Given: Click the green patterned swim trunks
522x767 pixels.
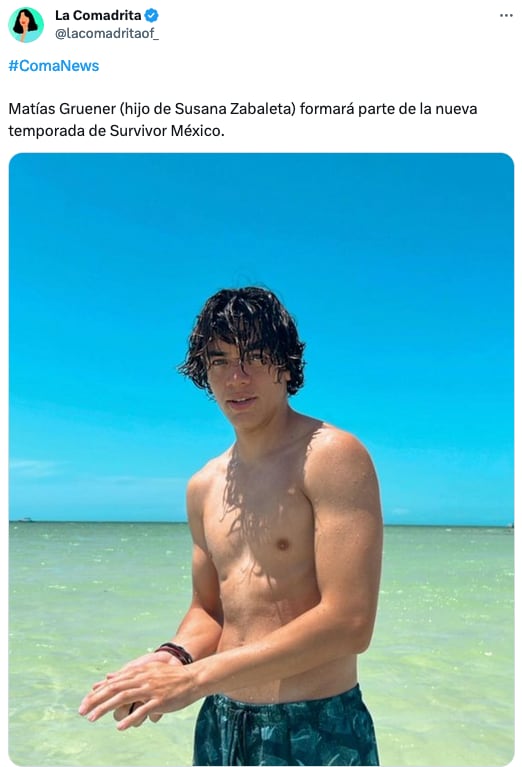Looking at the screenshot, I should (x=287, y=729).
